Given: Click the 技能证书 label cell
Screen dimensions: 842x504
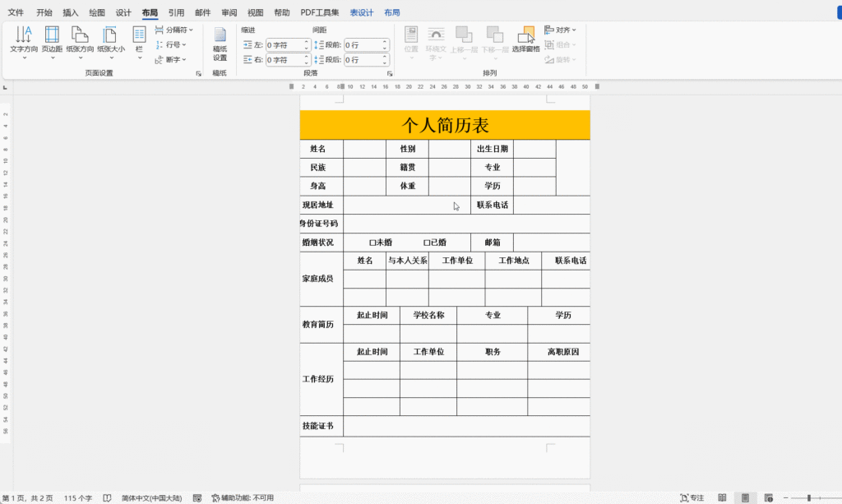Looking at the screenshot, I should [x=322, y=426].
